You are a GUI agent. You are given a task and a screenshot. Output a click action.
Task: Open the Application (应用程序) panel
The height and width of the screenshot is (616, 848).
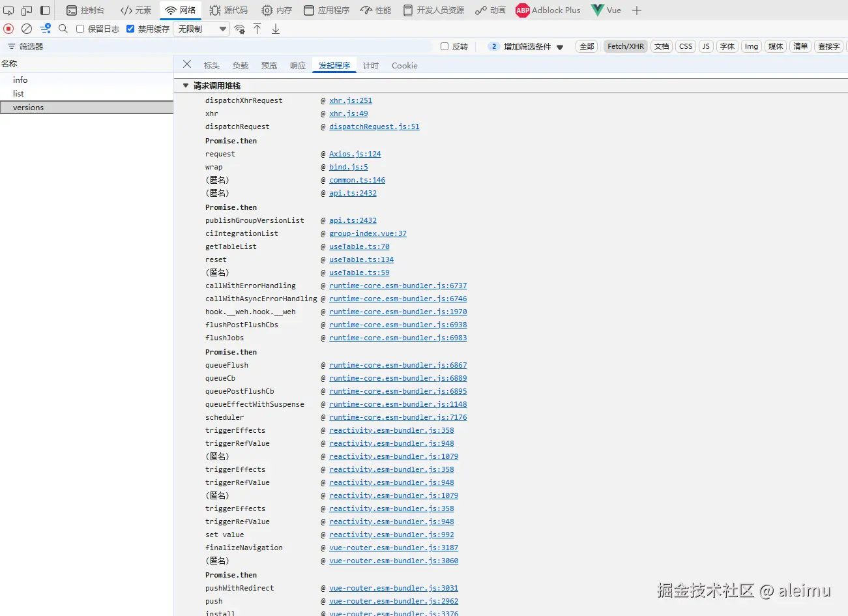tap(327, 10)
